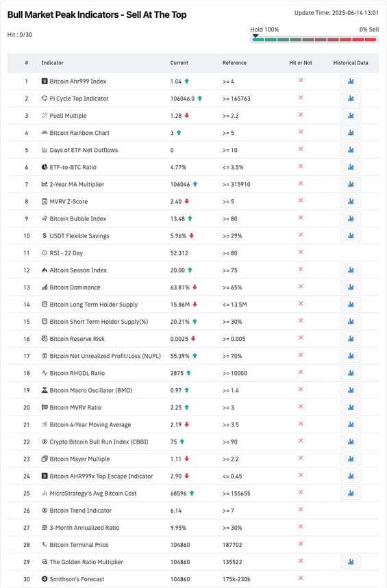387x588 pixels.
Task: Click the 175k-230k reference value
Action: (237, 579)
